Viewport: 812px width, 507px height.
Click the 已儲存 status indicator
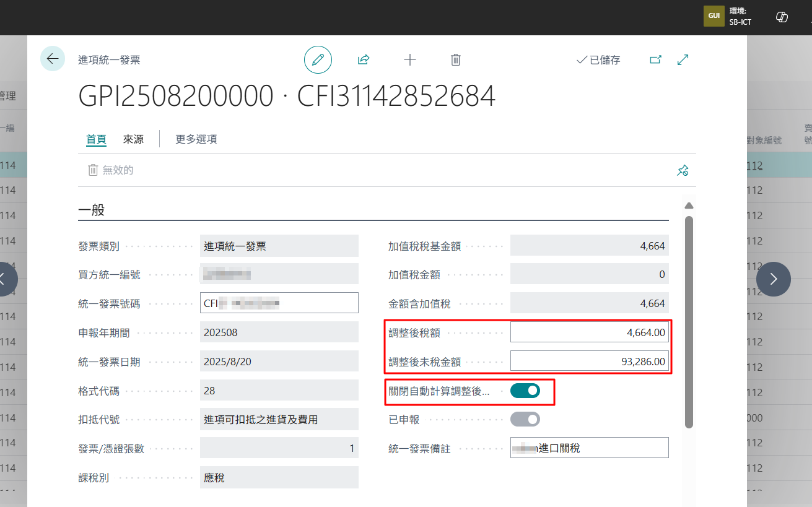point(598,60)
